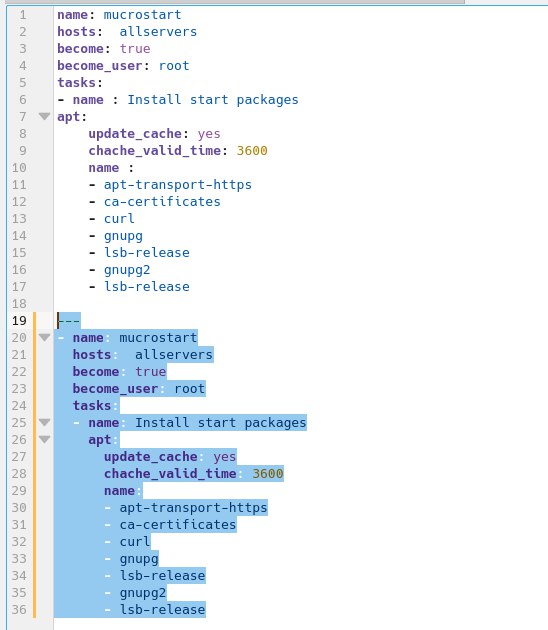Click the become key on line 22
The height and width of the screenshot is (630, 548).
point(96,371)
